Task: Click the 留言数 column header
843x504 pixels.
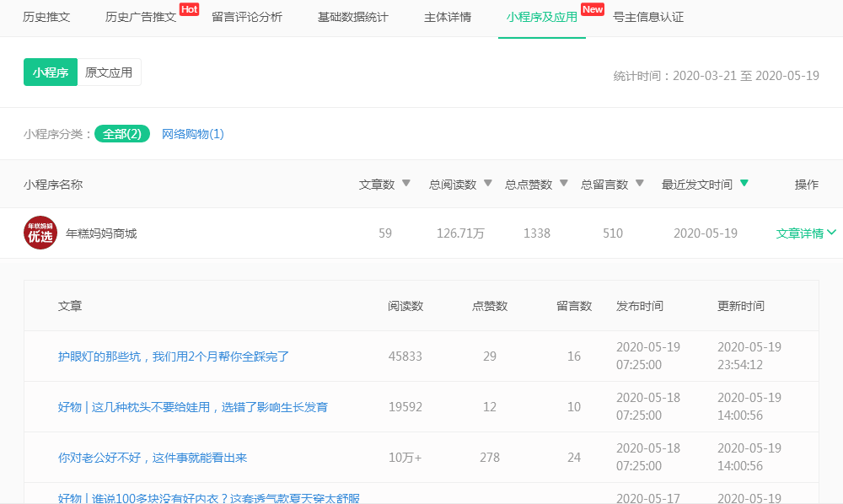Action: point(573,306)
